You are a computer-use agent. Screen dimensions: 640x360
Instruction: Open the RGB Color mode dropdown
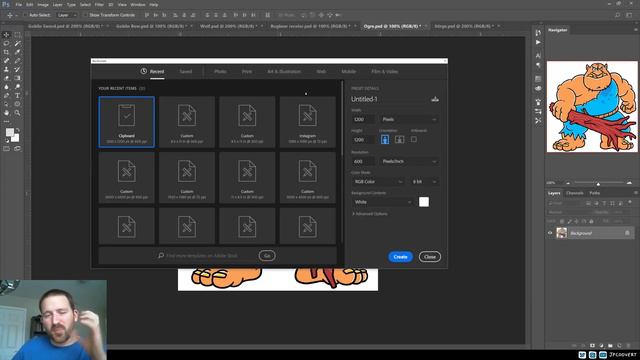(378, 182)
